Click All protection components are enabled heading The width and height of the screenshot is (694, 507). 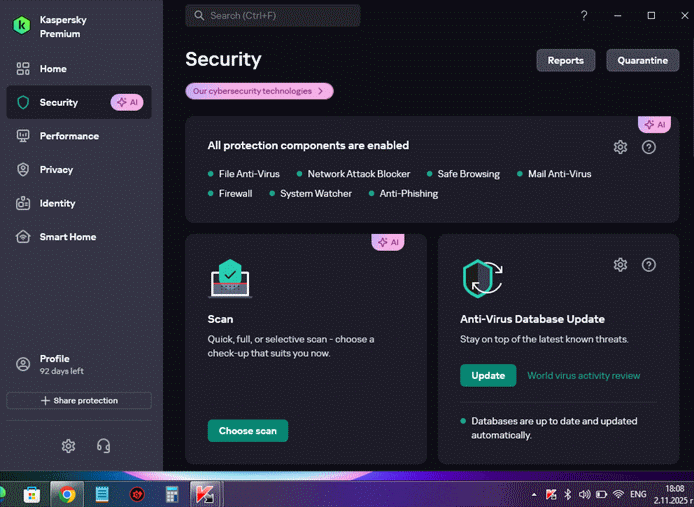pyautogui.click(x=308, y=146)
